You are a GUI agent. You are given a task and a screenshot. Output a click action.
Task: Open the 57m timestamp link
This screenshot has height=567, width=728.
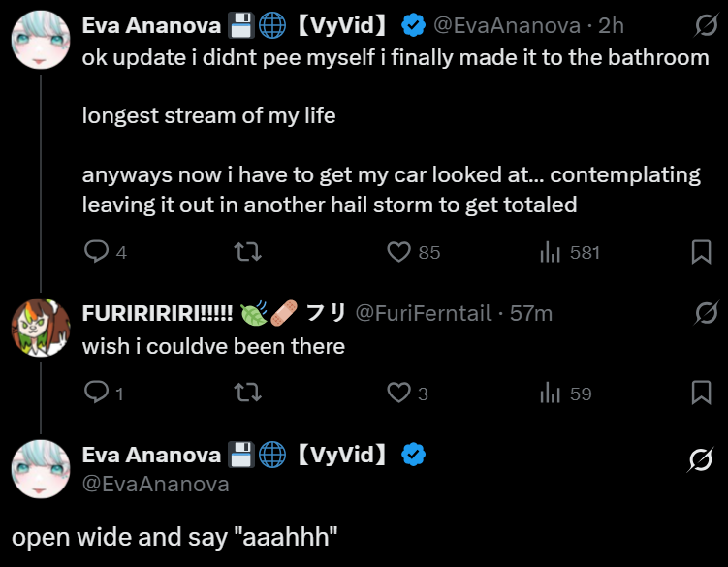531,313
